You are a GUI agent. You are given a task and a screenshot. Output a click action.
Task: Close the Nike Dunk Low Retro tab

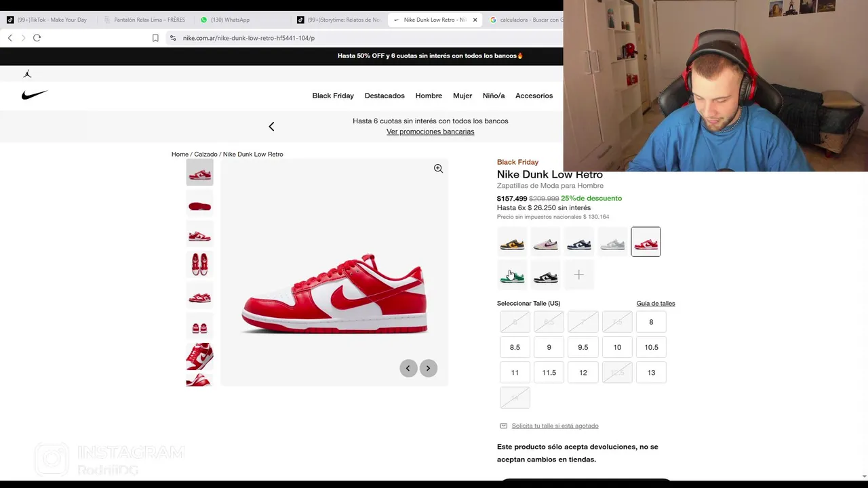(x=475, y=20)
